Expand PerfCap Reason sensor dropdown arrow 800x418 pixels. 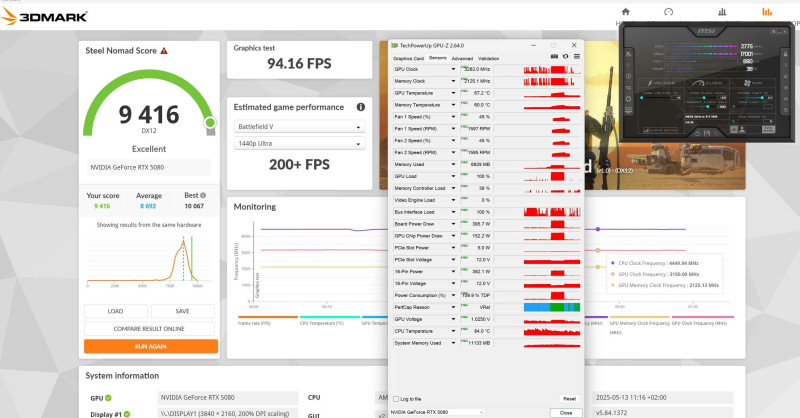(x=453, y=307)
